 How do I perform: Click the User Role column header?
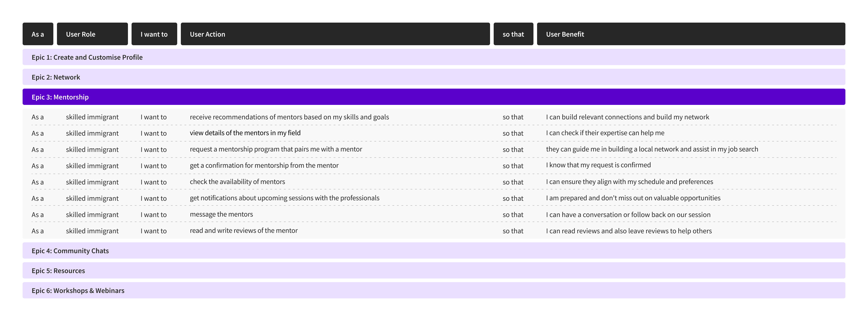tap(92, 34)
